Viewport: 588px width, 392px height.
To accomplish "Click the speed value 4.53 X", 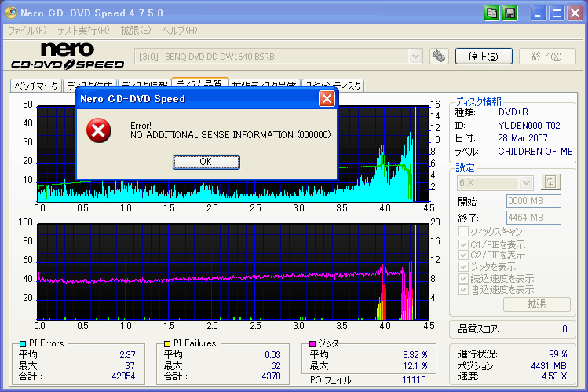I will click(x=554, y=376).
